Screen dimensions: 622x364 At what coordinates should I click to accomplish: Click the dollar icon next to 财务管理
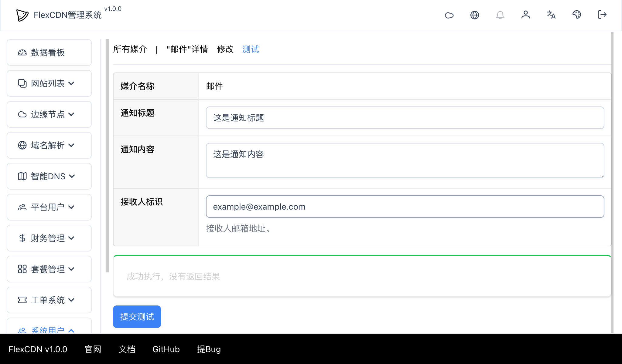point(22,238)
